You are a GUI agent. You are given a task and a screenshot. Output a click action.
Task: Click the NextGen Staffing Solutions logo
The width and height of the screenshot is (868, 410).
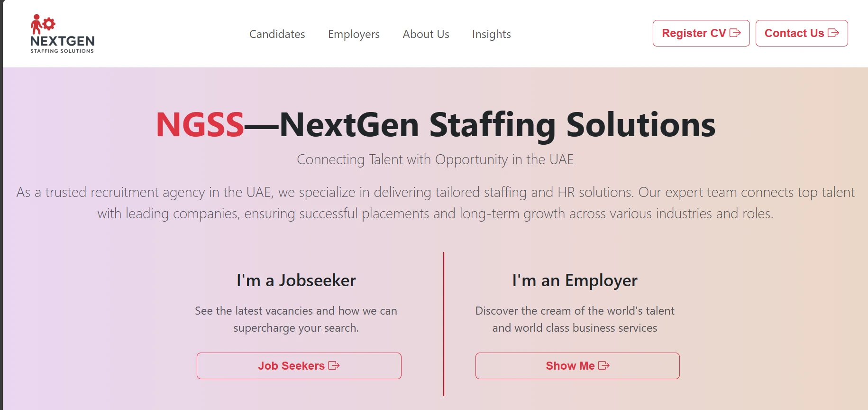(x=62, y=34)
